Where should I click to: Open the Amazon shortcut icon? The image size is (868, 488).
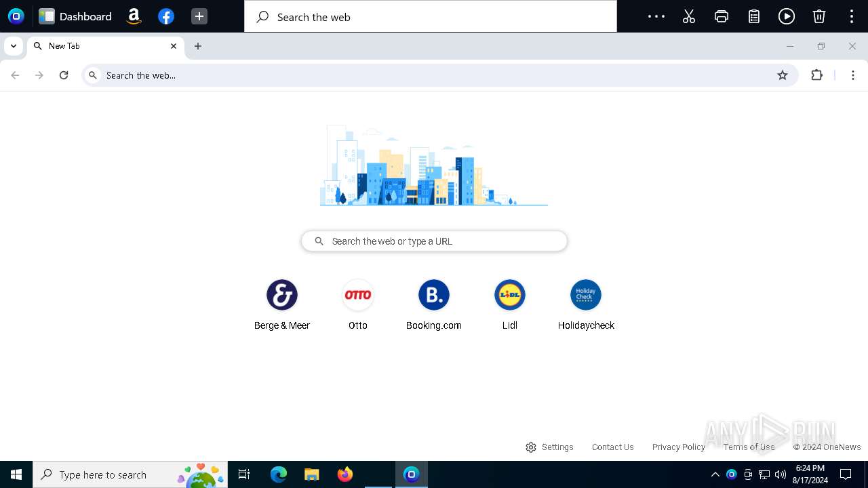tap(134, 16)
